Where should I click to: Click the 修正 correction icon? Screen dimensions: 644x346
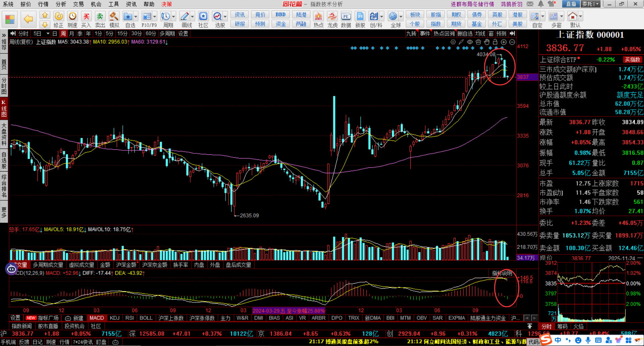(58, 19)
